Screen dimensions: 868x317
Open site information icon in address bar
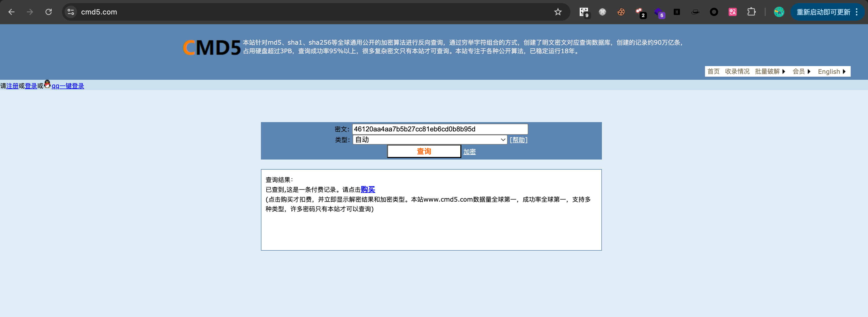tap(71, 12)
